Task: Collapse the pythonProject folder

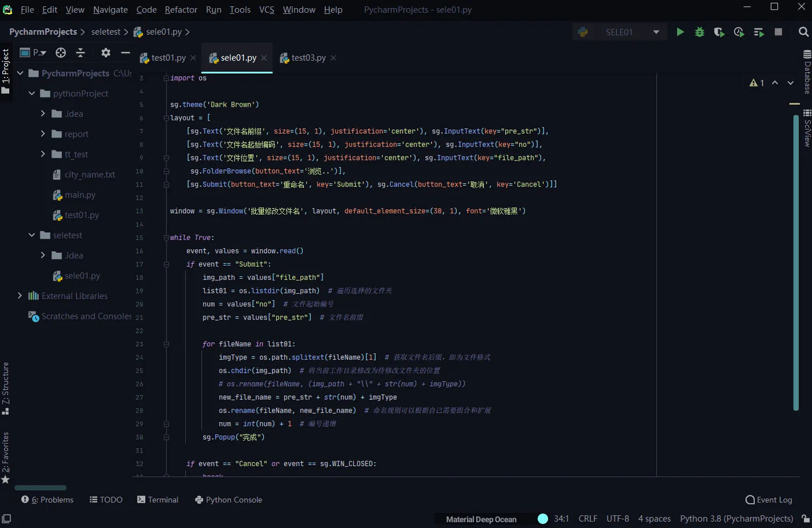Action: click(32, 93)
